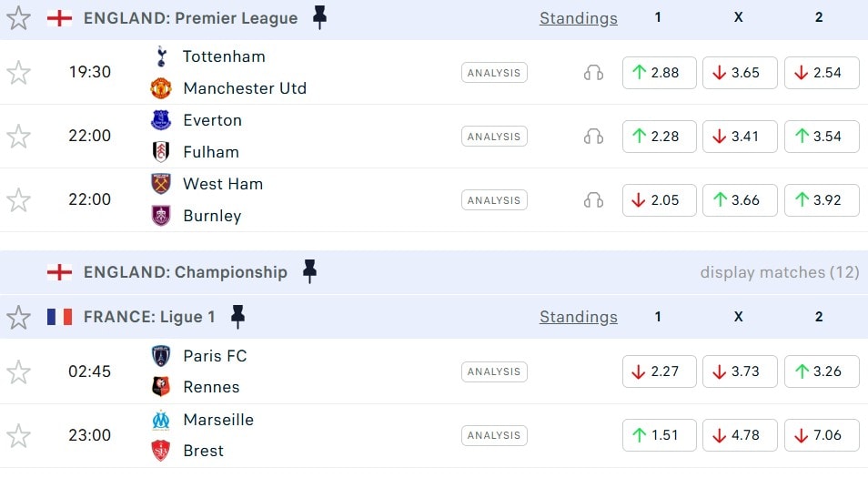This screenshot has height=478, width=868.
Task: Click the pin icon beside Premier League
Action: (x=319, y=17)
